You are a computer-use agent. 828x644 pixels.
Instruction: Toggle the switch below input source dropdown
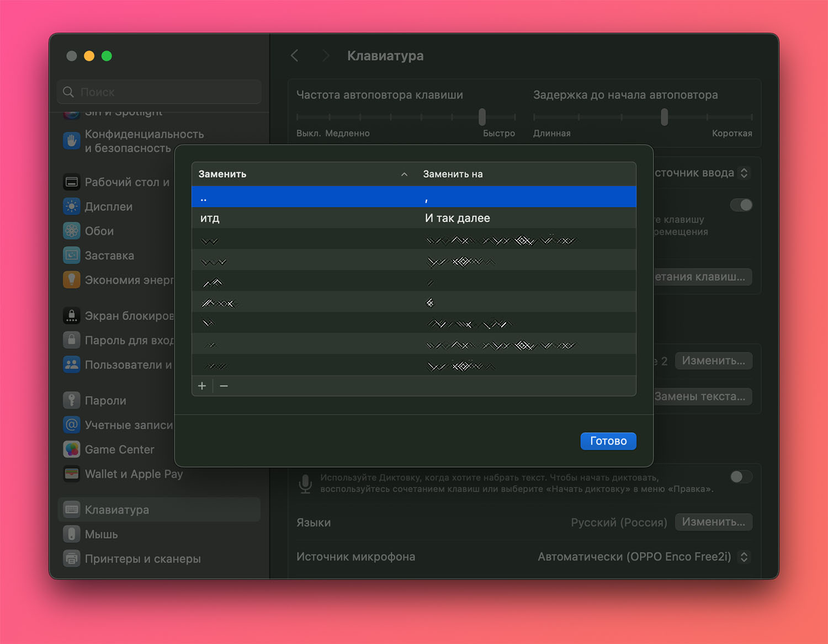741,205
